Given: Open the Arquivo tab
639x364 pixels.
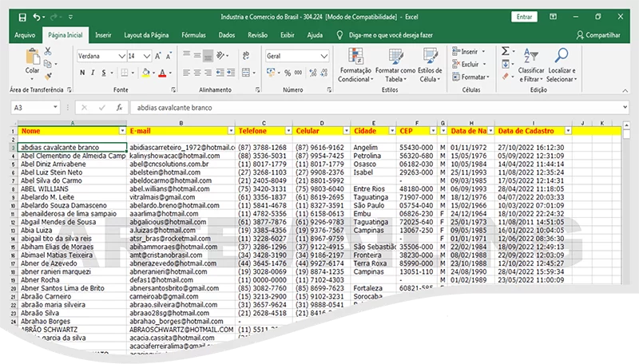Looking at the screenshot, I should (x=25, y=35).
